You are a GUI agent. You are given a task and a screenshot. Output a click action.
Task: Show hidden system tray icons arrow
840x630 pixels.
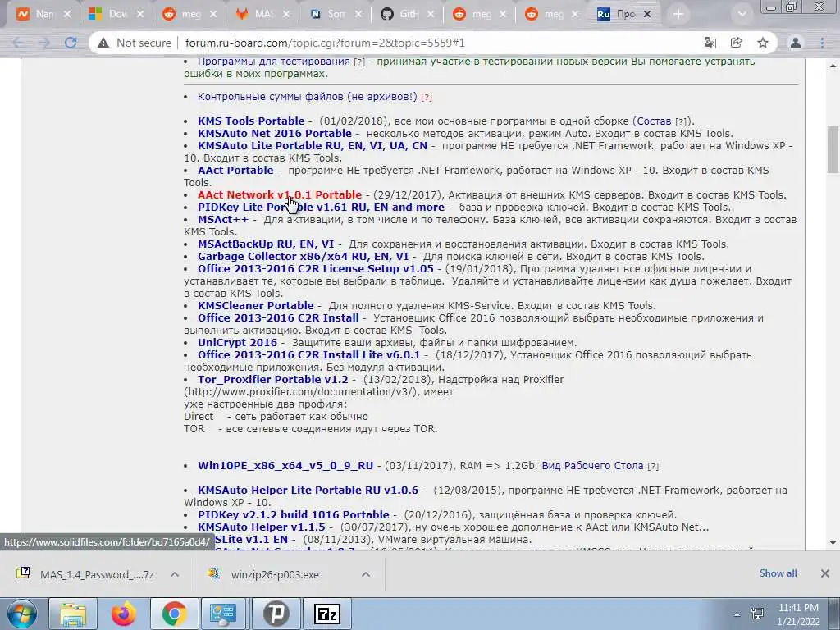[x=737, y=614]
